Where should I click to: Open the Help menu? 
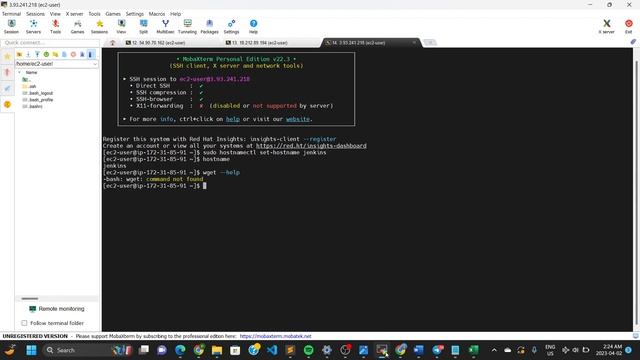(176, 14)
